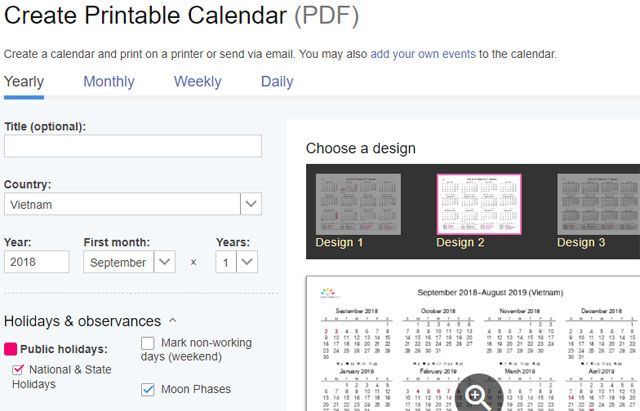Screen dimensions: 640x411
Task: Switch to the Monthly tab
Action: [x=109, y=82]
